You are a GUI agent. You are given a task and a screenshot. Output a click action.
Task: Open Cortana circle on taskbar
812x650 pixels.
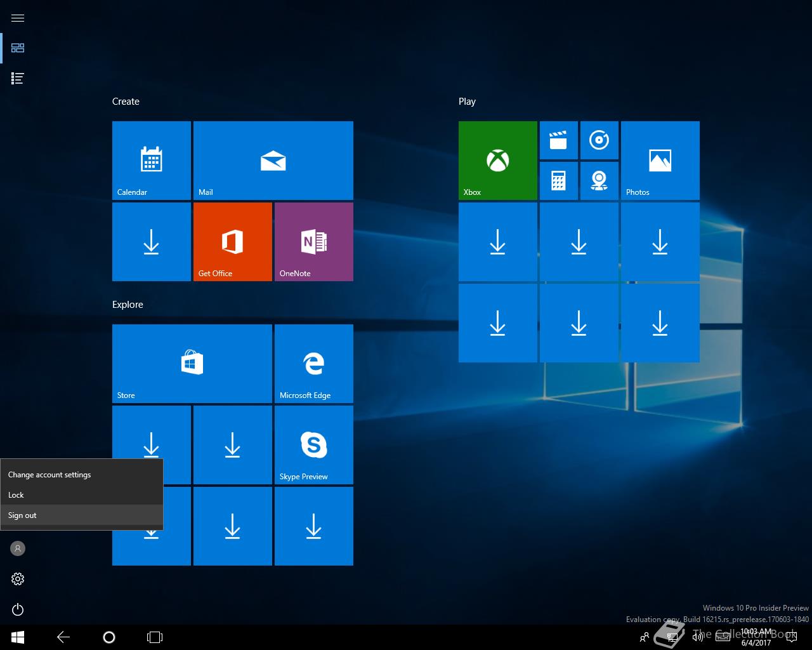tap(109, 637)
